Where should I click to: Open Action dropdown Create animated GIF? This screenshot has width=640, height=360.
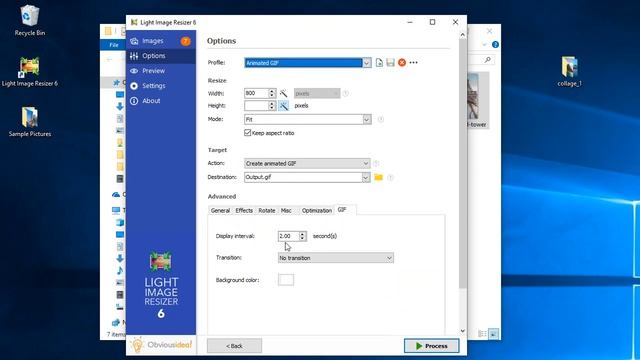[x=307, y=163]
